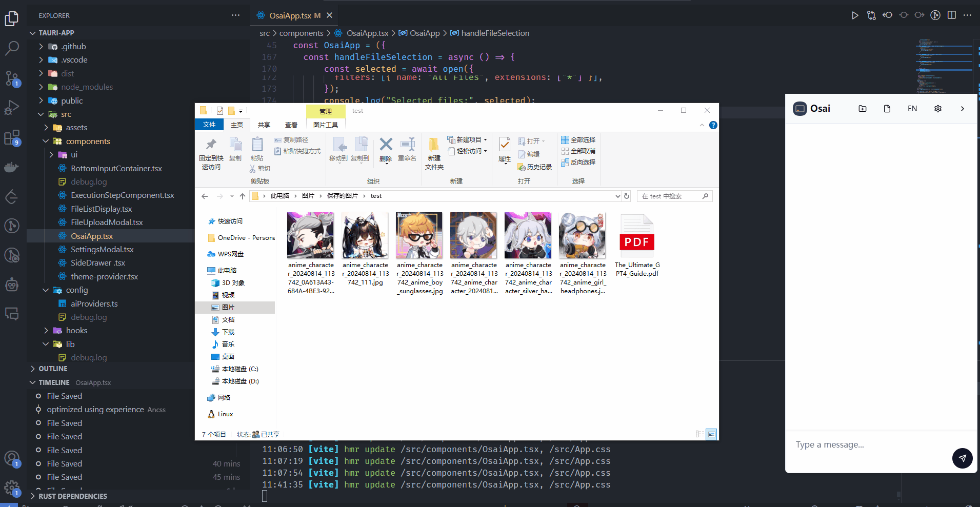Click the folder-upload icon in Osai header

click(862, 108)
